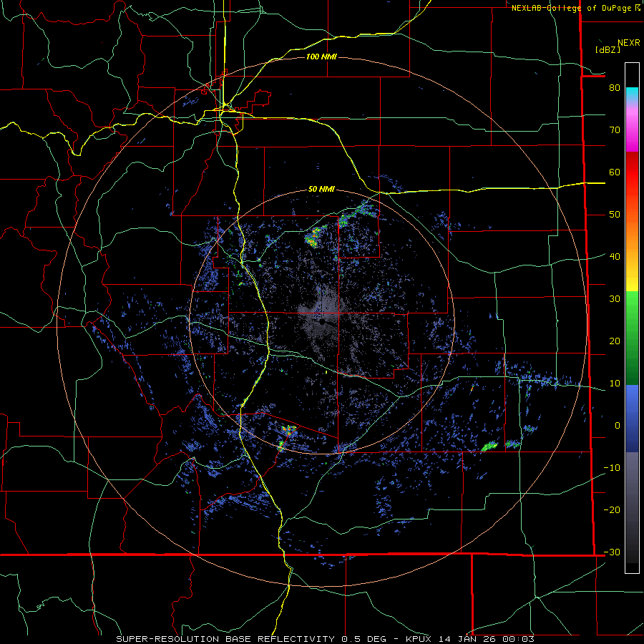Screen dimensions: 644x644
Task: Click the magenta-pink band of the dBZ color bar
Action: click(x=632, y=127)
